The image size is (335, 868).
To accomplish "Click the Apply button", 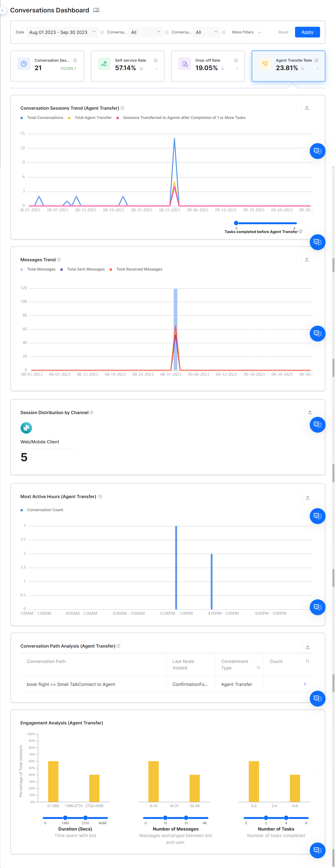I will coord(307,32).
